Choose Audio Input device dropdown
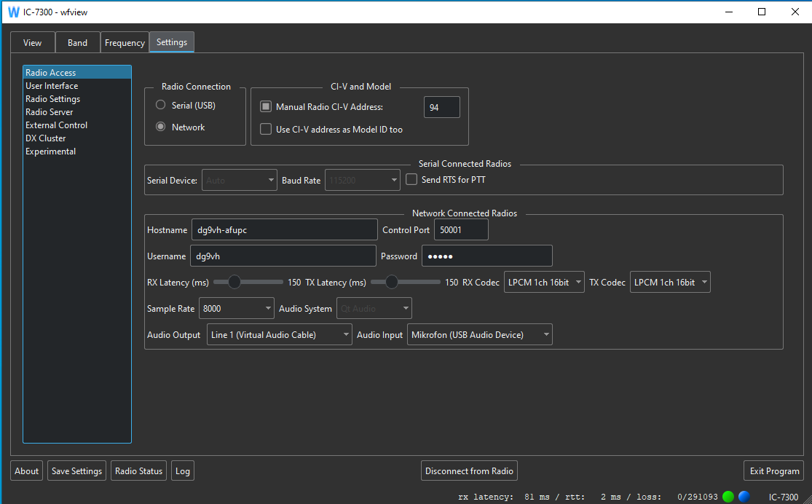 click(x=479, y=335)
